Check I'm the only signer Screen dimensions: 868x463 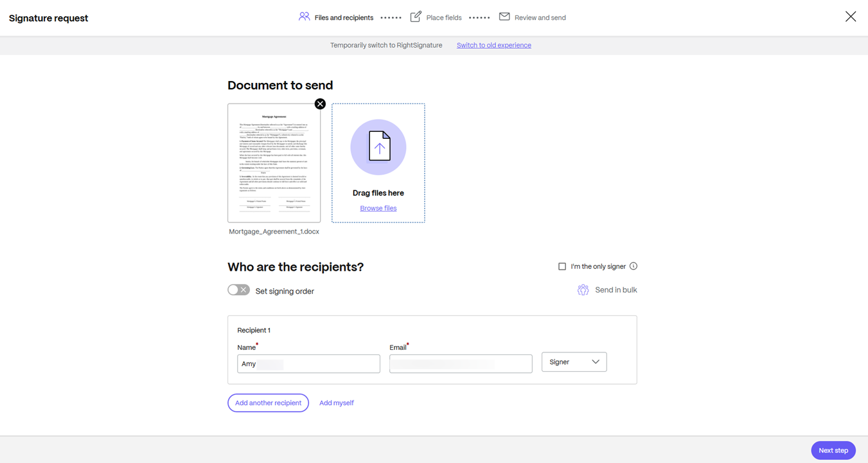[x=562, y=266]
